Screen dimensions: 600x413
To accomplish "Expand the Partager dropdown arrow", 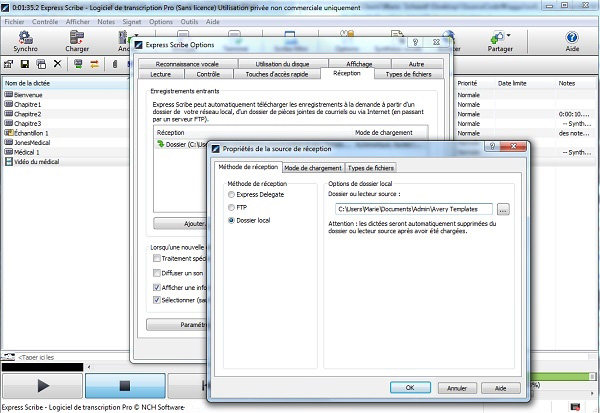I will click(x=509, y=35).
